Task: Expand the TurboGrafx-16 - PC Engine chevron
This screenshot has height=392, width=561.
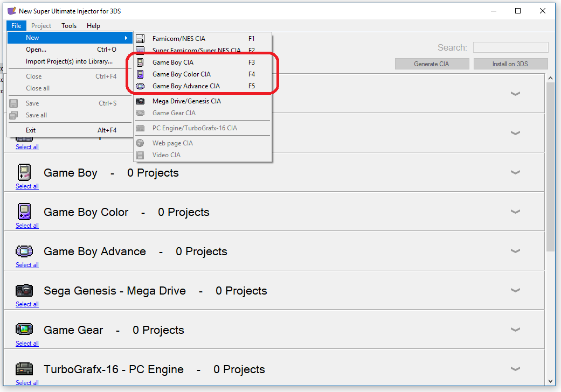Action: point(515,369)
